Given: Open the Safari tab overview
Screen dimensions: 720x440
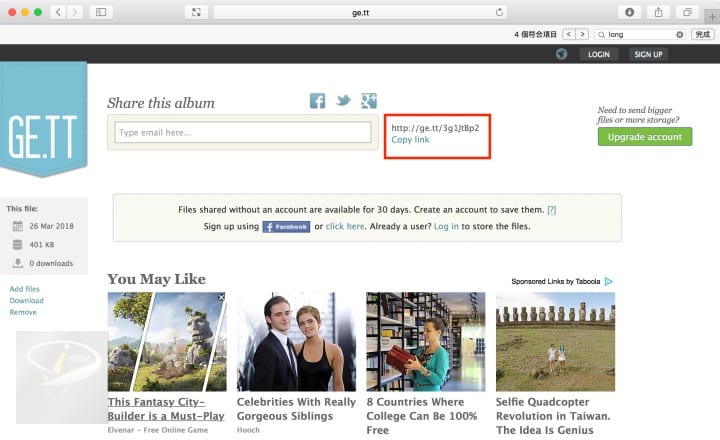Looking at the screenshot, I should [687, 12].
